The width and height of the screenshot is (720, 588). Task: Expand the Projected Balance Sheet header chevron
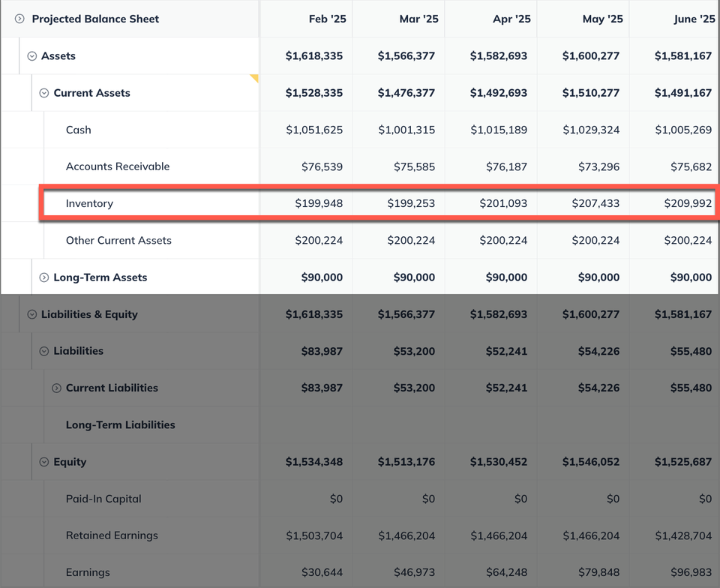19,19
